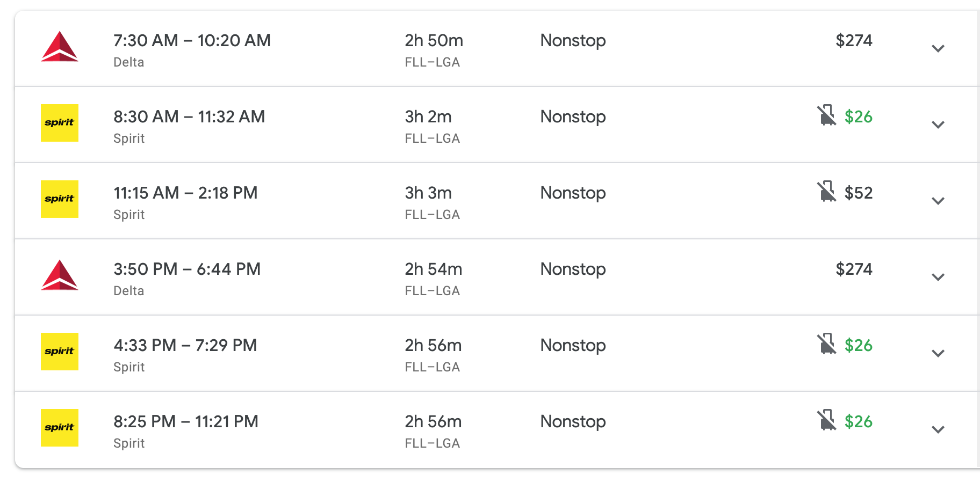Click the Spirit logo on the 8:25 PM flight
Screen dimensions: 980x482
[x=60, y=428]
